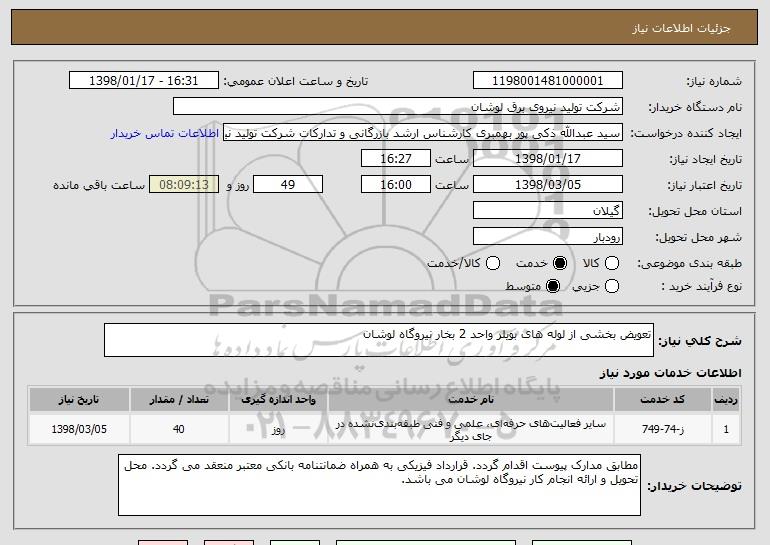
Task: Click the واحد اندازه گیری column header
Action: click(x=278, y=400)
